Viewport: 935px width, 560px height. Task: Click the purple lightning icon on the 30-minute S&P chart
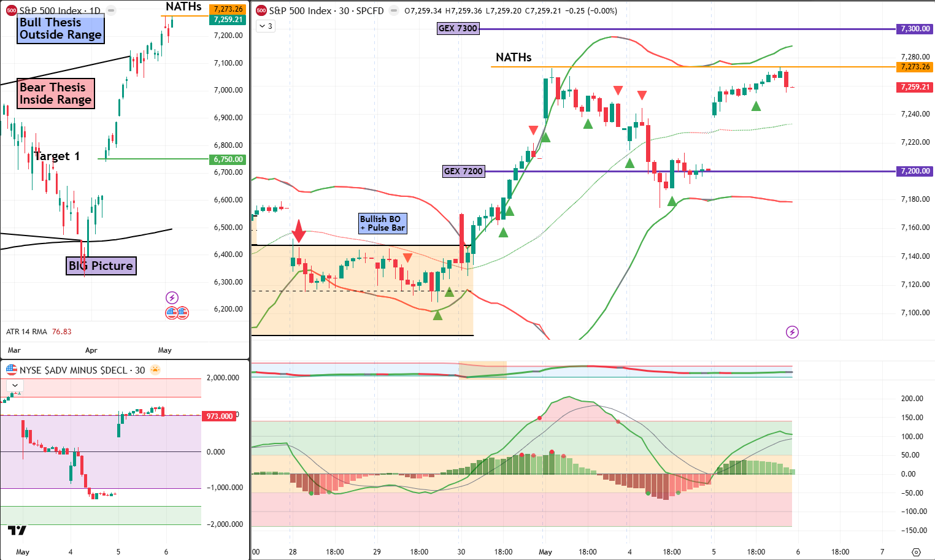(x=792, y=332)
